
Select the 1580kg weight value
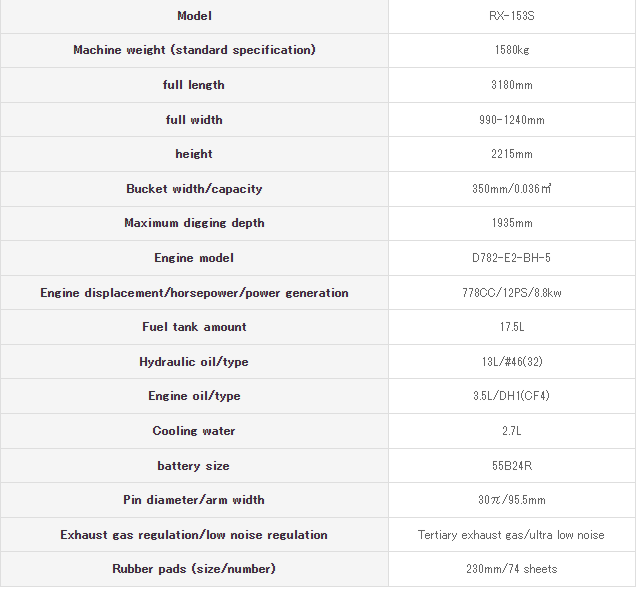click(x=512, y=50)
